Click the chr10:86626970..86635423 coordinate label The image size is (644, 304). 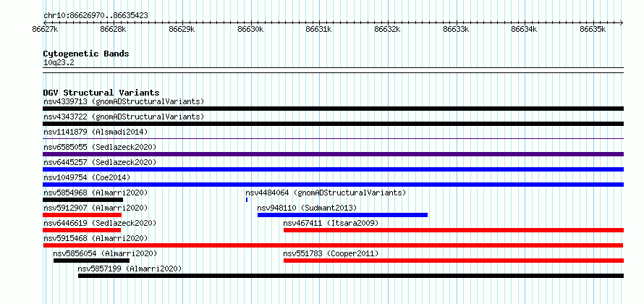tap(96, 16)
